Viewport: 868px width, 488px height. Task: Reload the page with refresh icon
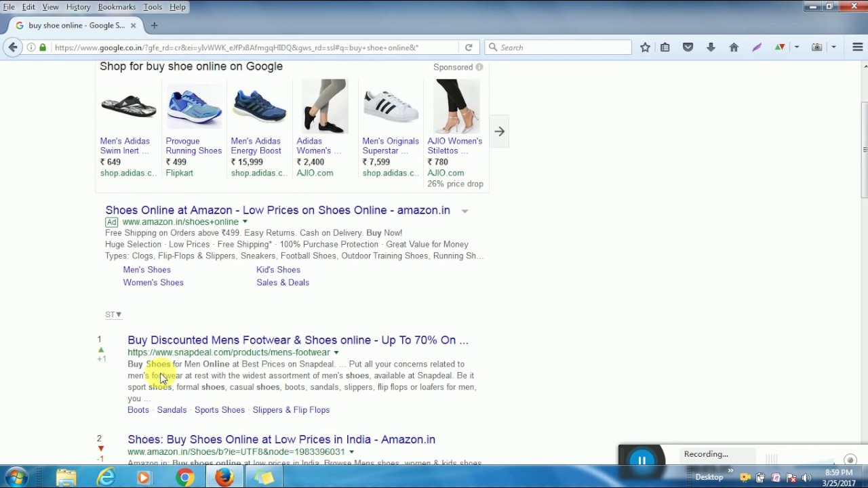pyautogui.click(x=469, y=47)
